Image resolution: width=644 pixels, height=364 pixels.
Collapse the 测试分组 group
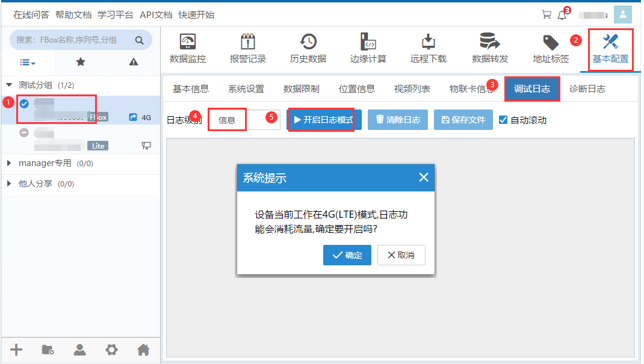[x=9, y=85]
